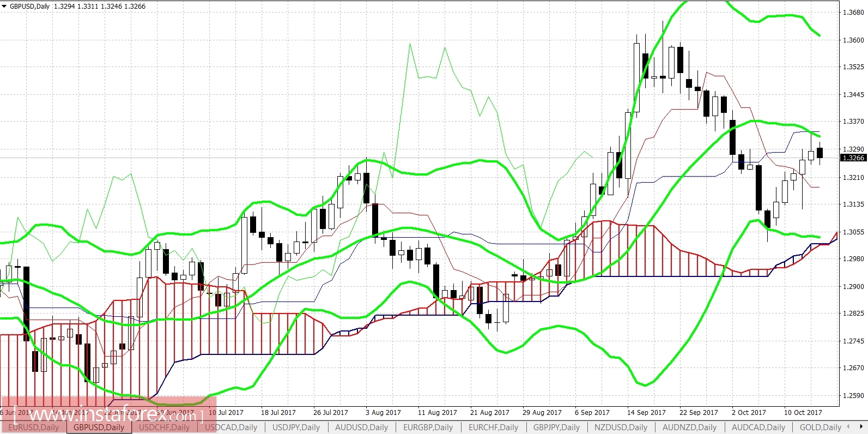This screenshot has height=434, width=868.
Task: Open the AUDUSD,Daily chart tab
Action: coord(361,427)
